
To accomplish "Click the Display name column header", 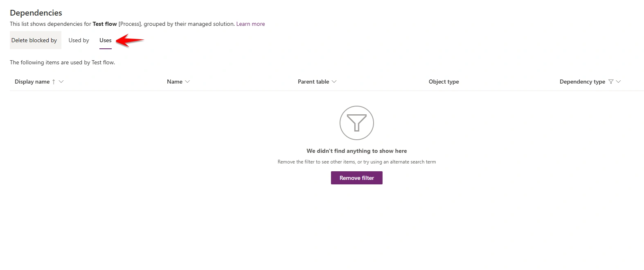I will [32, 82].
